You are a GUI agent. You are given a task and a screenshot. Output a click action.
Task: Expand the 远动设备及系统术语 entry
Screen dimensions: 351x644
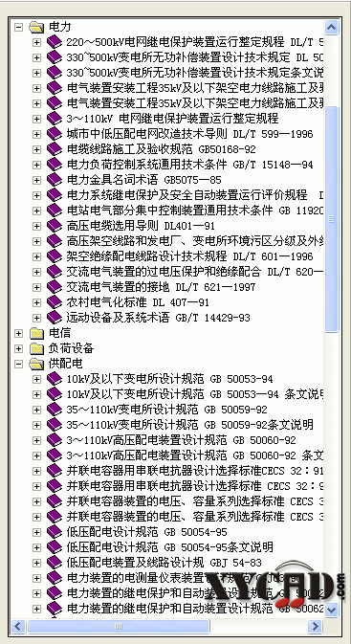pyautogui.click(x=37, y=318)
